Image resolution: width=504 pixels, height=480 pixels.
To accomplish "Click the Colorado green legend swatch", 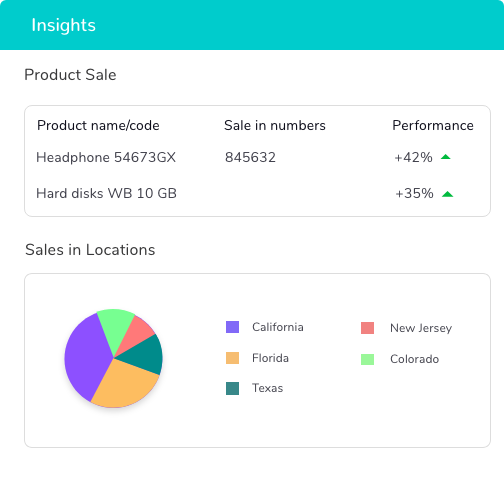I will (x=367, y=359).
